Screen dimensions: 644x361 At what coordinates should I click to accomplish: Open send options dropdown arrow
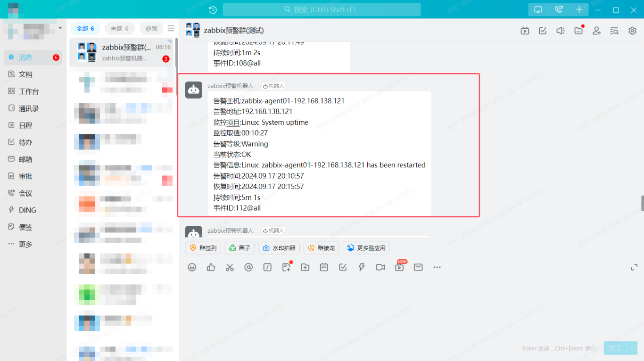pyautogui.click(x=632, y=348)
